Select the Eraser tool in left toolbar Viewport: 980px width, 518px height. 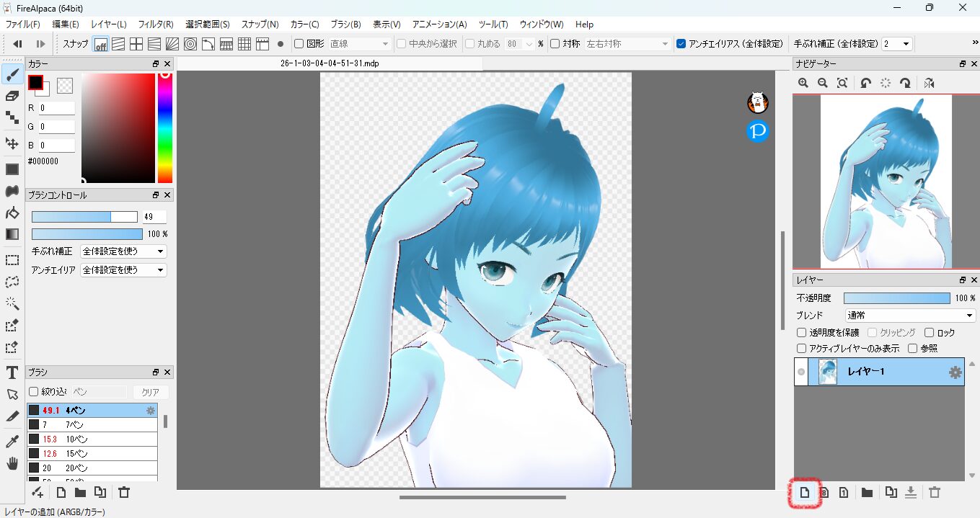[12, 96]
